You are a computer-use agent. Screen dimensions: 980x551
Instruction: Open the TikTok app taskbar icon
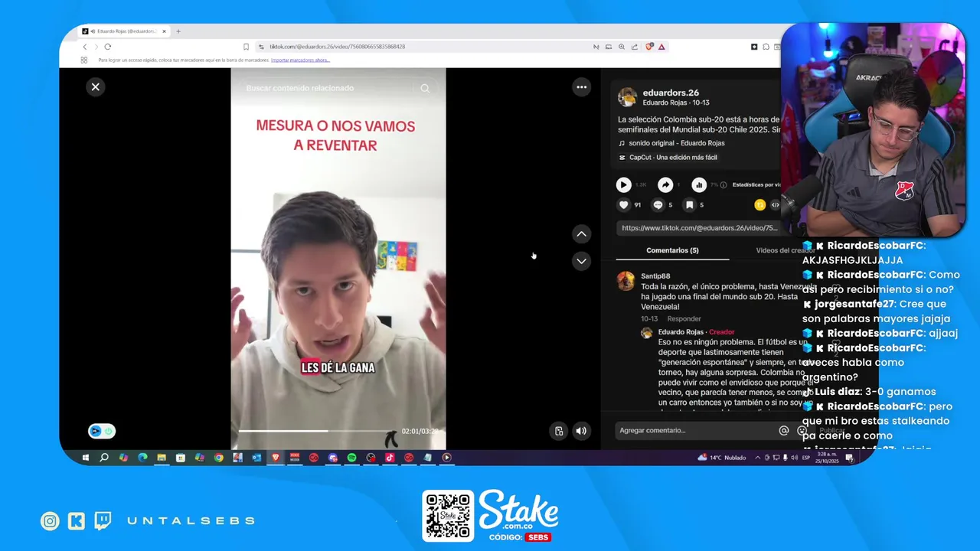(x=390, y=458)
